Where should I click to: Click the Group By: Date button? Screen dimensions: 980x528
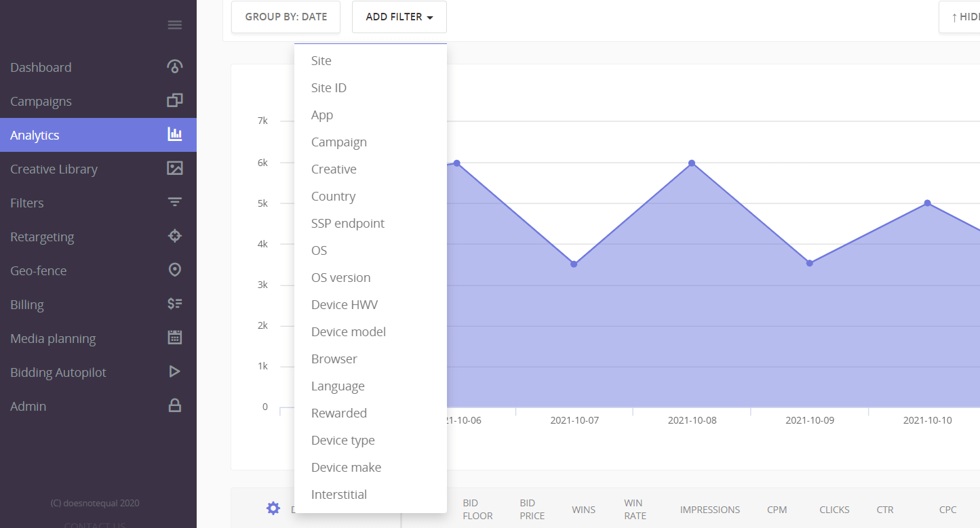286,17
